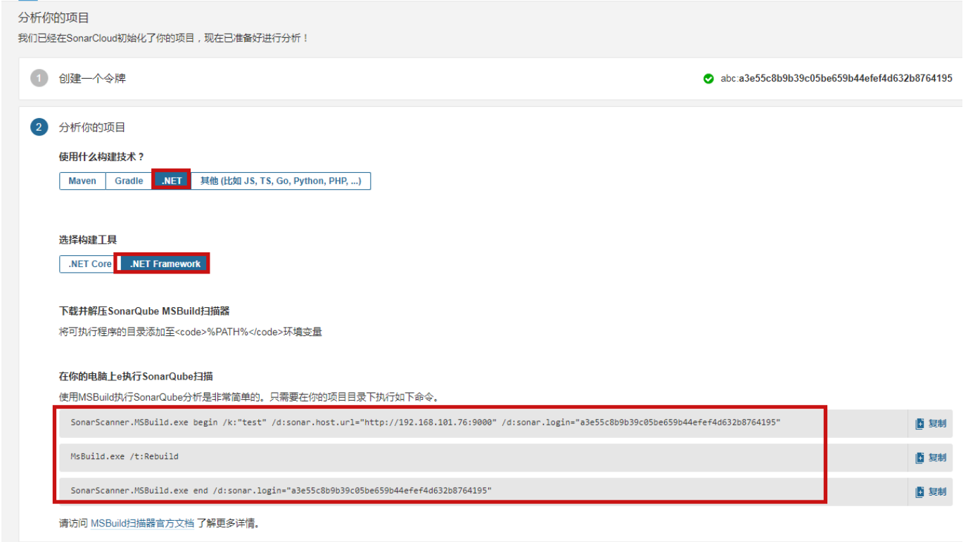Click the 使用什么构建技术？ label
This screenshot has height=542, width=980.
pos(101,157)
